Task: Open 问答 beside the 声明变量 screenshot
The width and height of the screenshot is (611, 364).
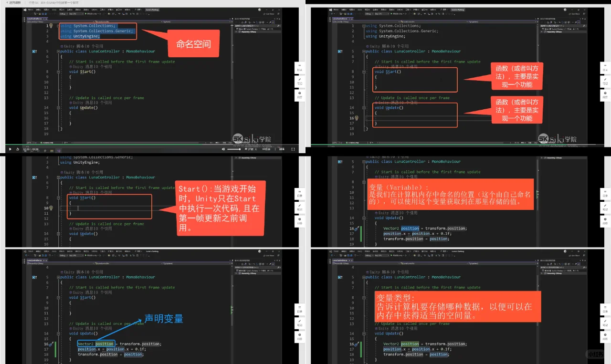Action: pyautogui.click(x=300, y=336)
